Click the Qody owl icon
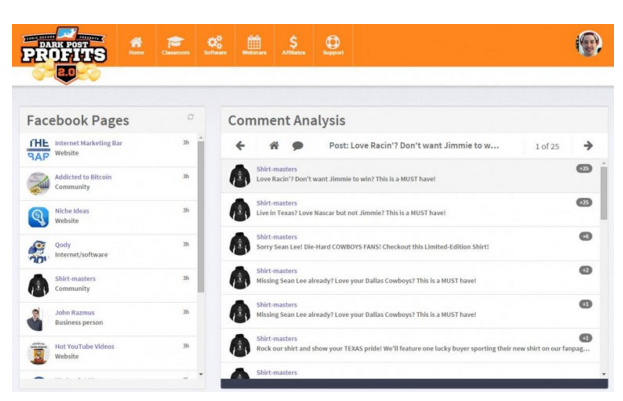This screenshot has height=401, width=623. click(x=39, y=251)
